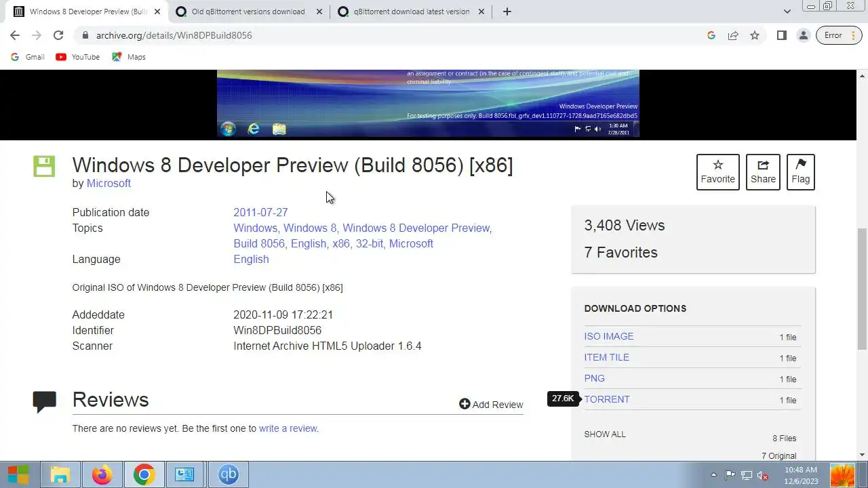This screenshot has height=488, width=868.
Task: Download the TORRENT file option
Action: (x=606, y=399)
